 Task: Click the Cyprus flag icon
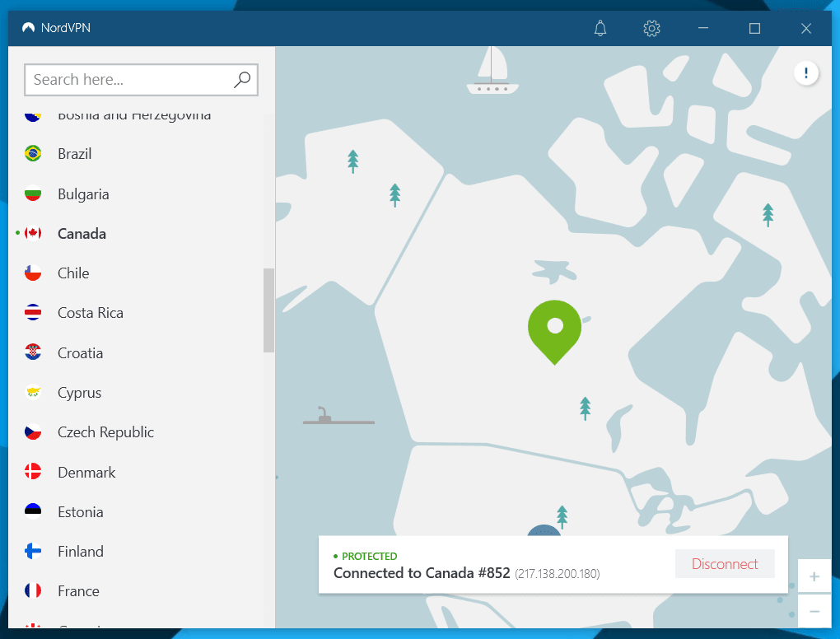click(x=33, y=392)
